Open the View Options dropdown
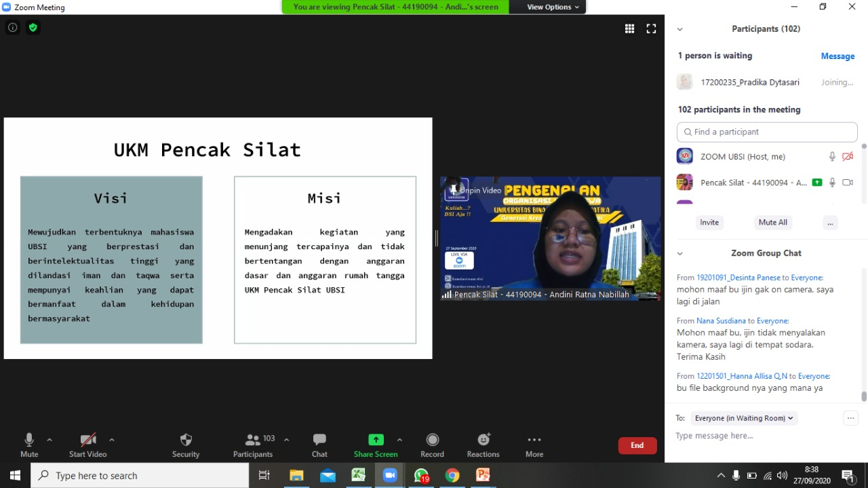868x488 pixels. point(553,7)
